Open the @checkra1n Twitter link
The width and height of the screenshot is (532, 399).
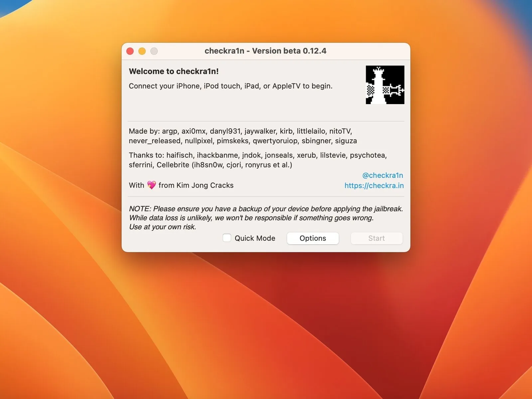click(x=383, y=175)
